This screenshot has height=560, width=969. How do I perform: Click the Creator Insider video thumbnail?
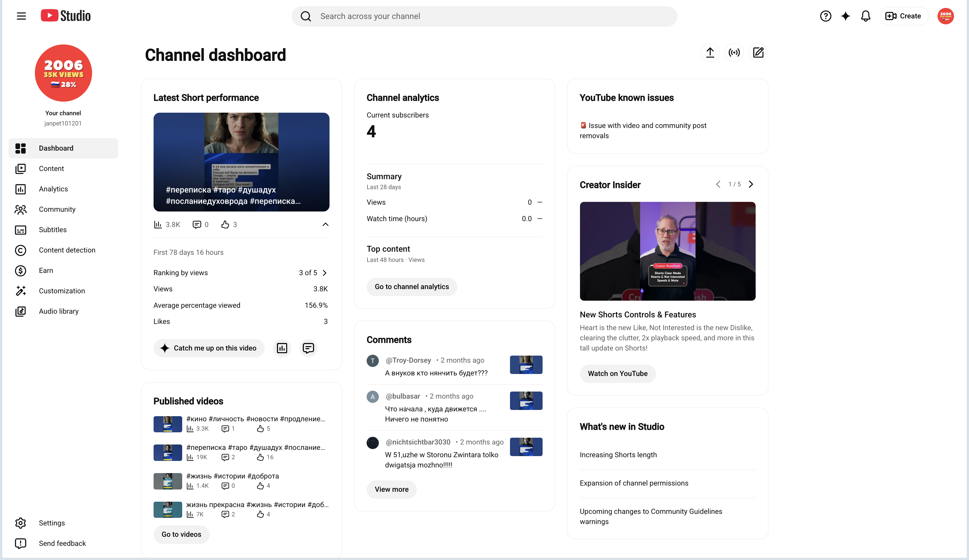(668, 251)
